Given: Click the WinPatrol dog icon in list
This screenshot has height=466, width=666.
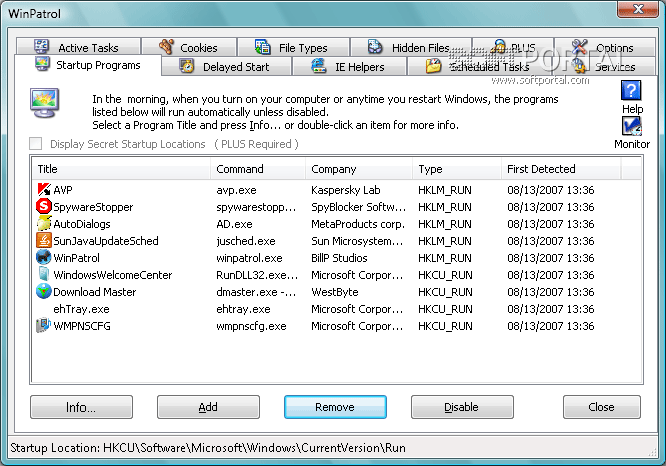Looking at the screenshot, I should click(x=44, y=257).
